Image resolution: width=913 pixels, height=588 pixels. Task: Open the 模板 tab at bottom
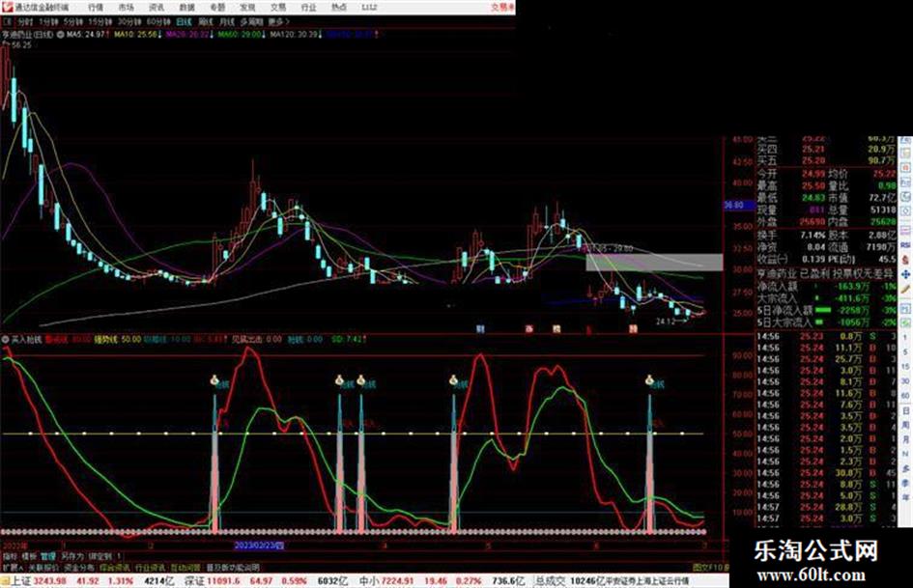tap(29, 556)
